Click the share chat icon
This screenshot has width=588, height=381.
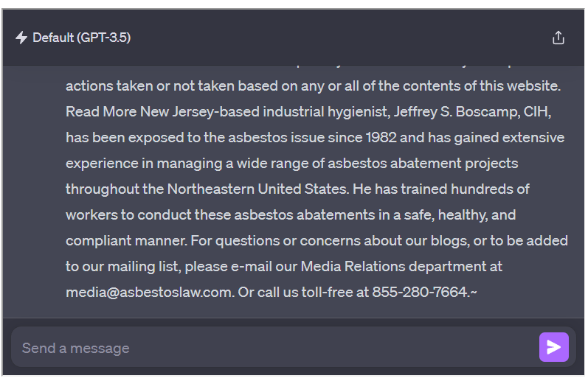558,38
